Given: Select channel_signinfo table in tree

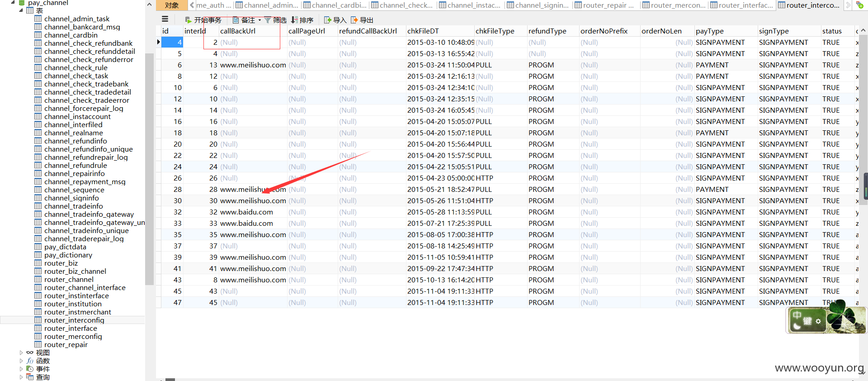Looking at the screenshot, I should click(x=71, y=198).
